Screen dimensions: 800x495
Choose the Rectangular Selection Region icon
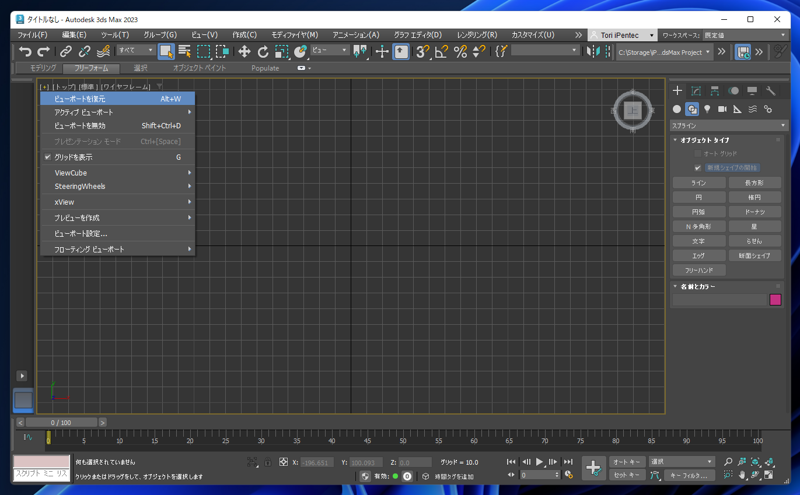tap(204, 52)
